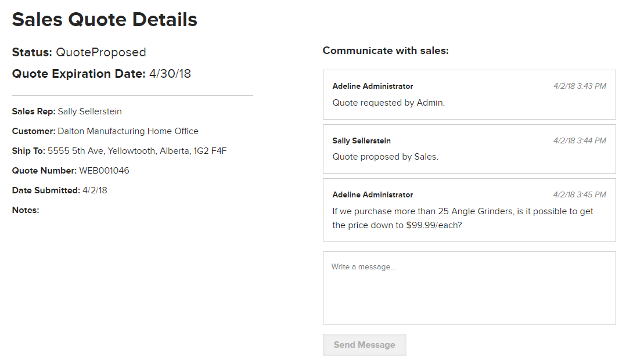Select quote number WEB001046

click(x=104, y=171)
